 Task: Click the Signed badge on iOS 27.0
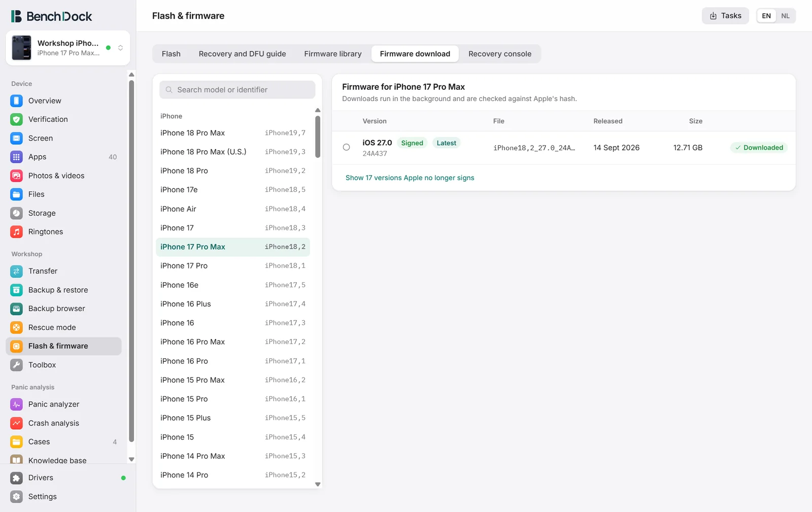pos(412,143)
